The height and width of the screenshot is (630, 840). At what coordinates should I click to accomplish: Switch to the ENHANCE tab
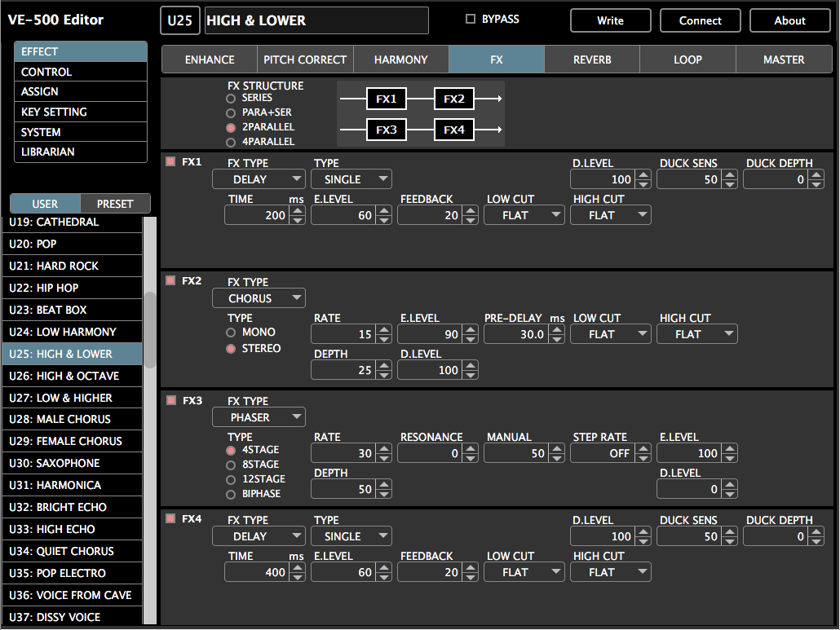[x=210, y=59]
